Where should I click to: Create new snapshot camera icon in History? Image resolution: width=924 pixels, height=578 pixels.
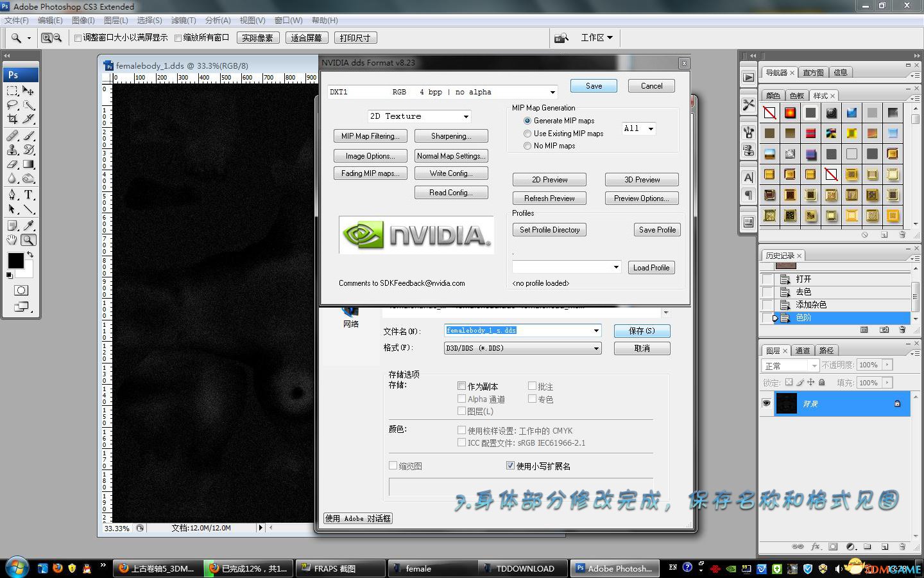click(884, 329)
